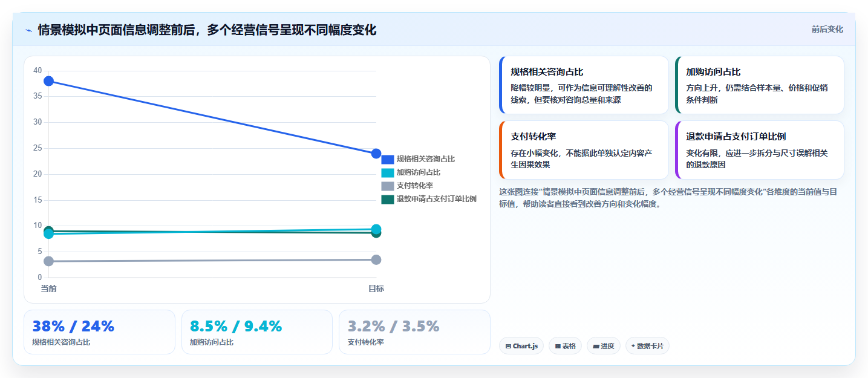The width and height of the screenshot is (868, 378).
Task: Select the Chart.js tag
Action: (521, 346)
